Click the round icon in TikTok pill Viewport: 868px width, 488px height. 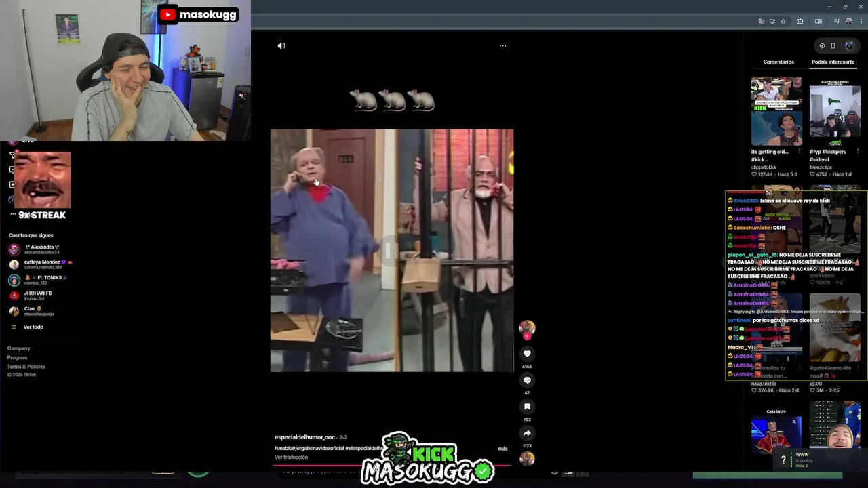(x=822, y=46)
